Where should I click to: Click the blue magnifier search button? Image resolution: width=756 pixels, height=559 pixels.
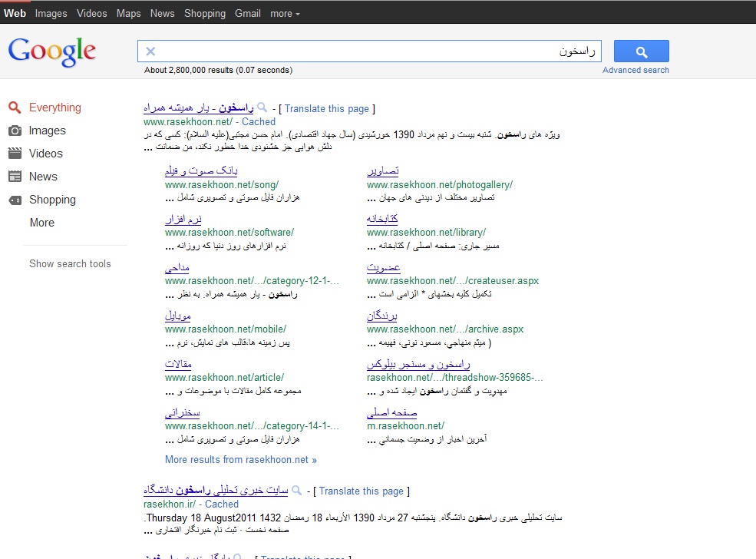(x=641, y=51)
